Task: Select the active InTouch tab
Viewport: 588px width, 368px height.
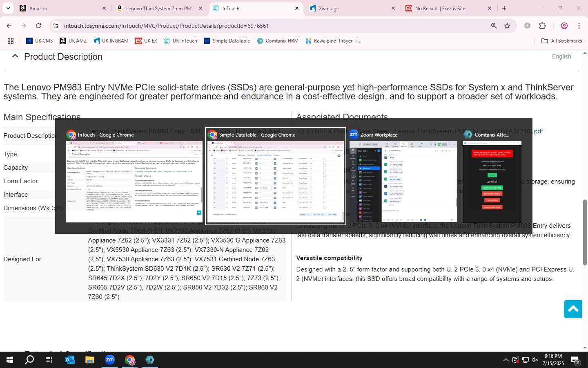Action: (x=256, y=8)
